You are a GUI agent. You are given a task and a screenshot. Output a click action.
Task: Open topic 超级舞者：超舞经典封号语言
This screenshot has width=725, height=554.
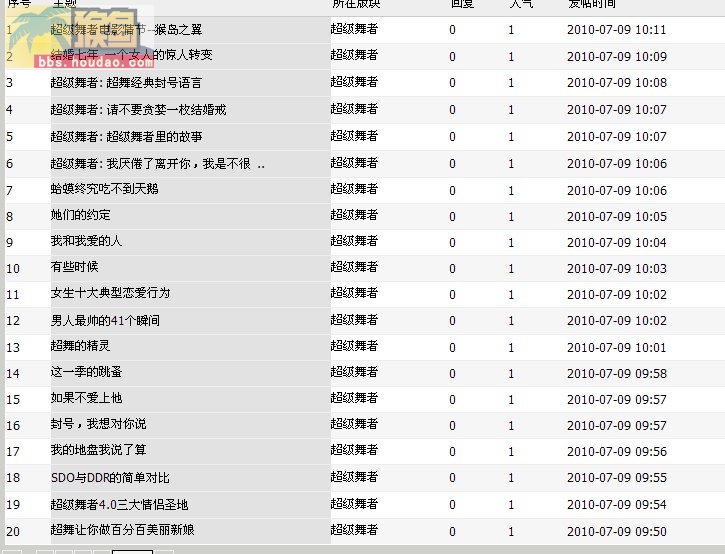(x=126, y=83)
